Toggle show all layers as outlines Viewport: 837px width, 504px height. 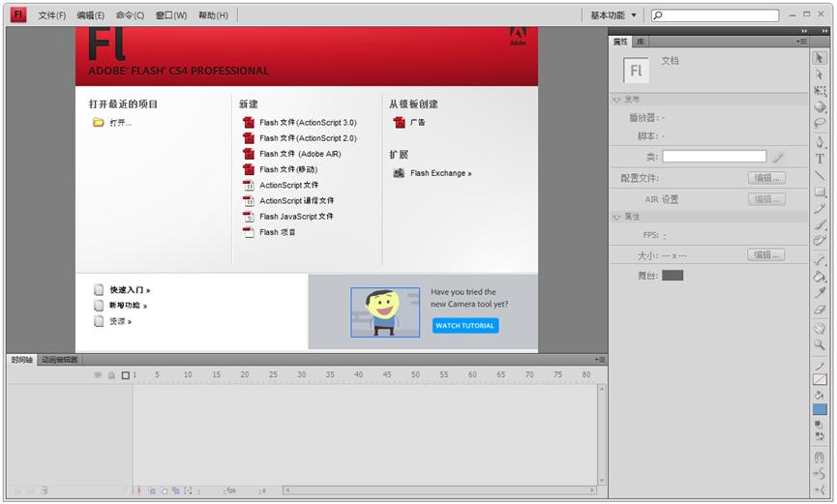tap(125, 374)
